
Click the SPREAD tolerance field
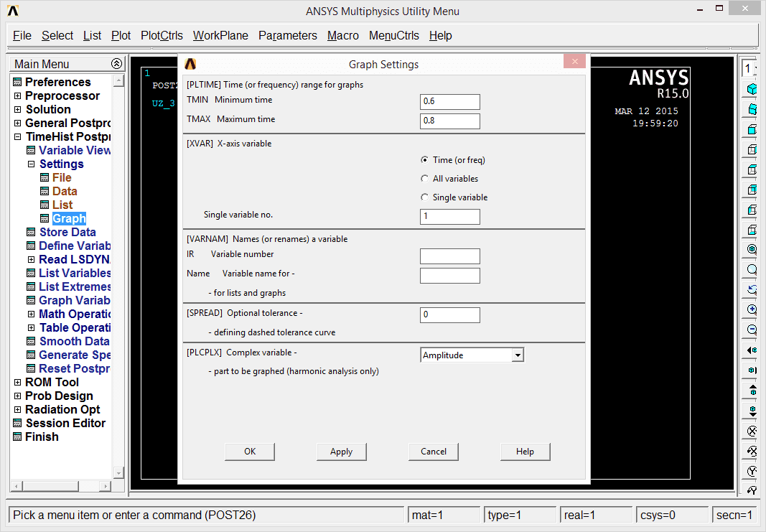[450, 315]
